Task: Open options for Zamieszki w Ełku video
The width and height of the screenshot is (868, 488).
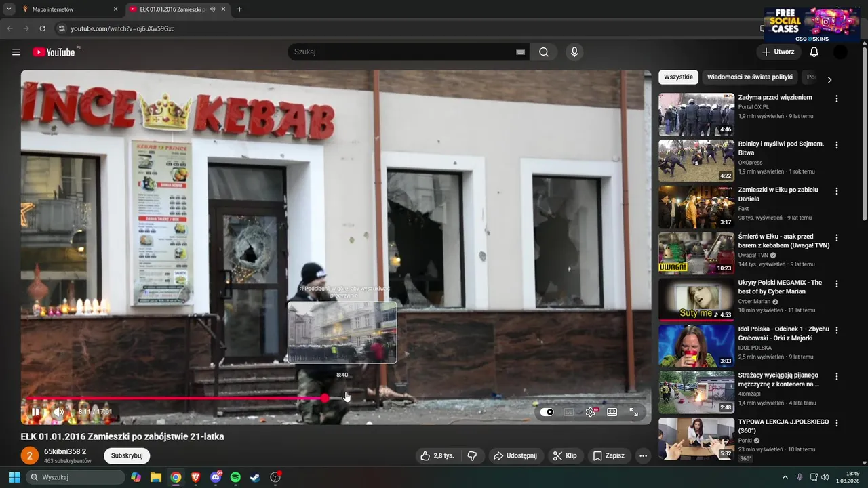Action: tap(836, 191)
